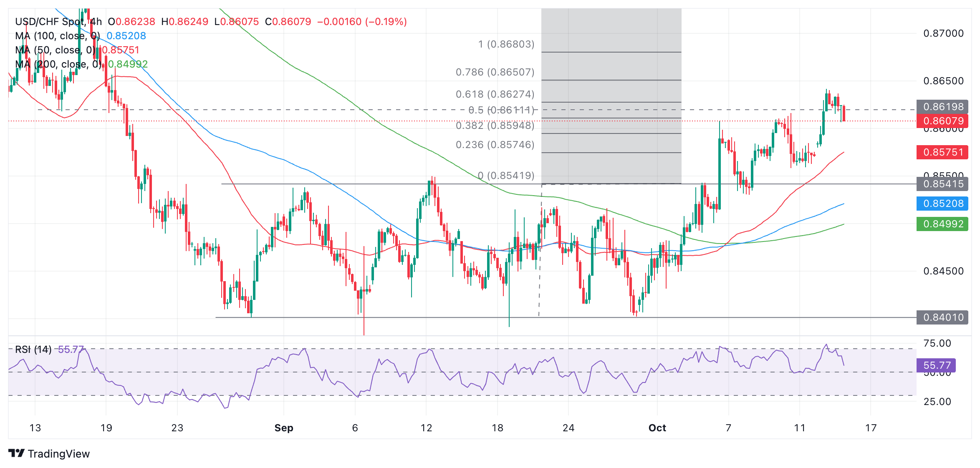Click the red 0.86079 current price tag
980x468 pixels.
coord(942,121)
